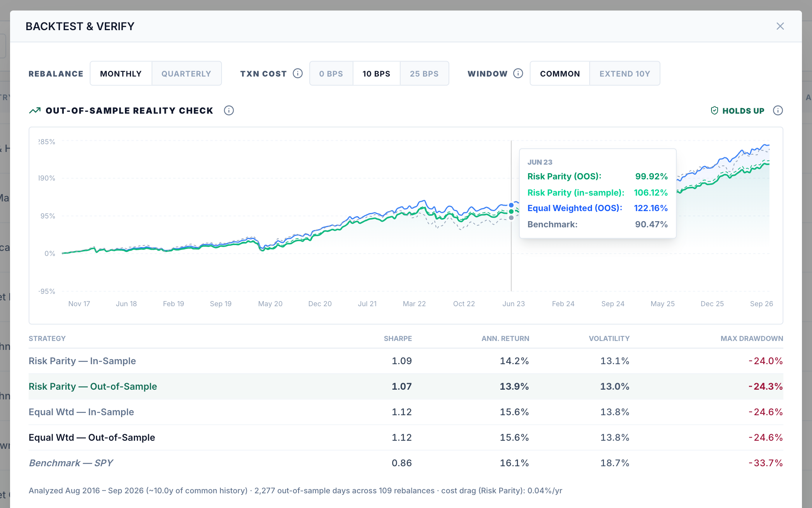Set transaction cost to 10 BPS

[377, 73]
